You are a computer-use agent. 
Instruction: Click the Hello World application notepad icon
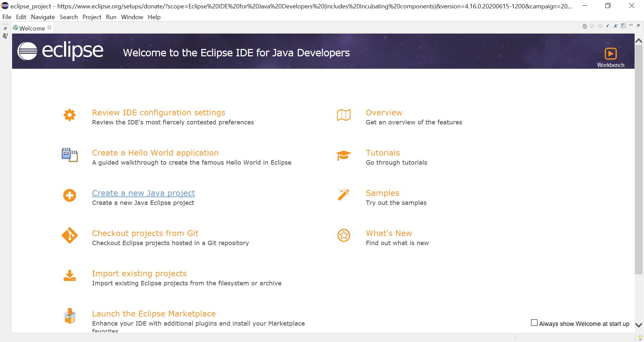click(69, 155)
